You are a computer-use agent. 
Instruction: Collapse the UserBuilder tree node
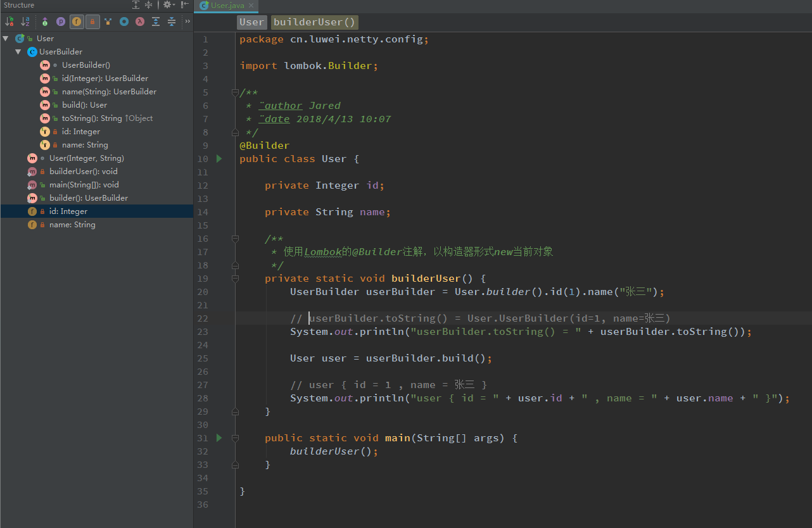(18, 52)
